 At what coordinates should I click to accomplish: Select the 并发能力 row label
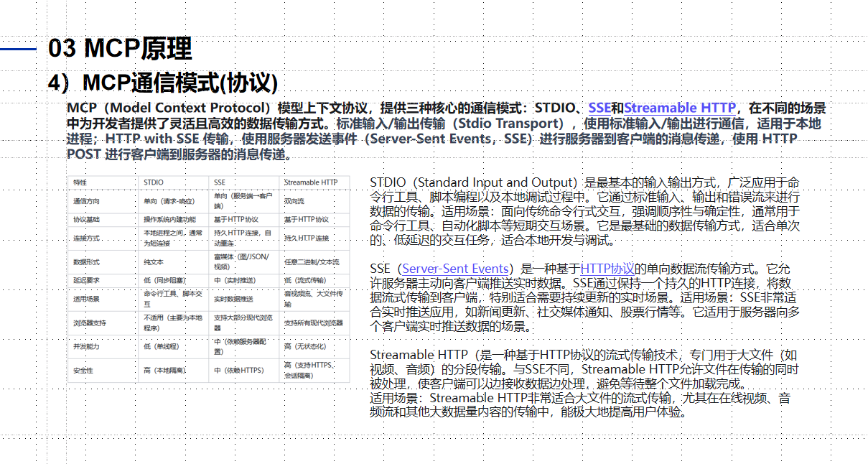click(x=86, y=346)
